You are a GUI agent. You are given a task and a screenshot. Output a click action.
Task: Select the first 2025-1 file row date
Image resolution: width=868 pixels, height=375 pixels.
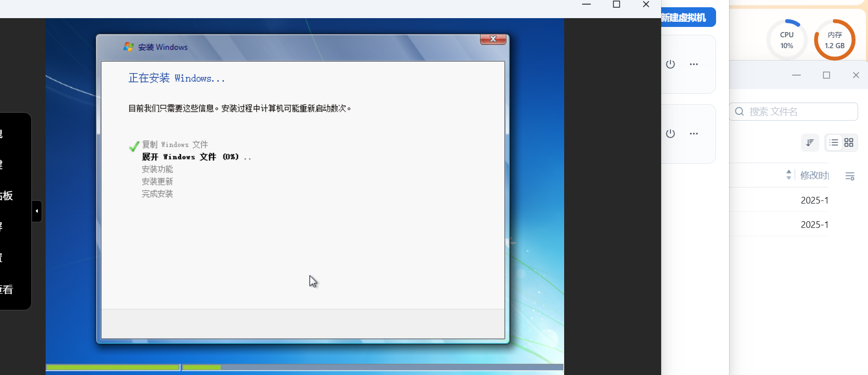pyautogui.click(x=814, y=200)
